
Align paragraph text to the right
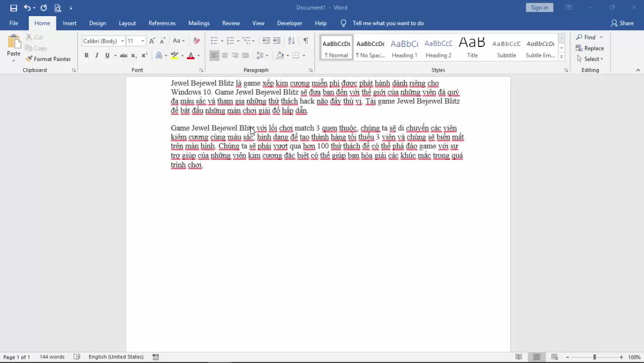pos(235,55)
